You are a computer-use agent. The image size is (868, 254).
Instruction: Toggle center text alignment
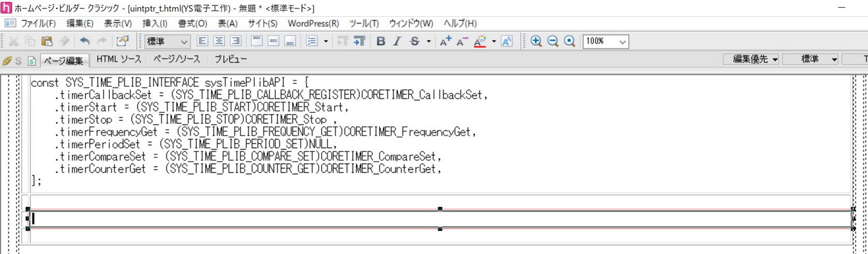coord(219,42)
